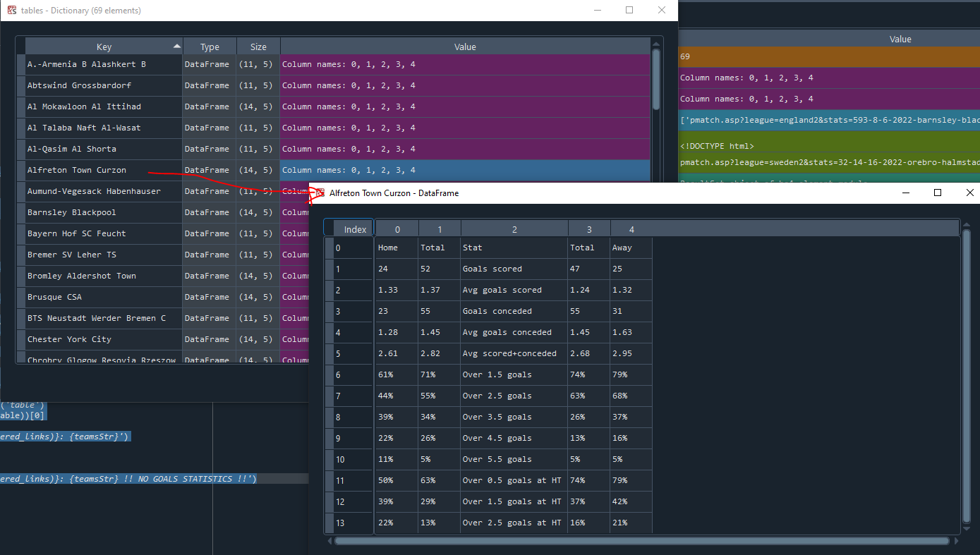
Task: Select the Aumund-Vegesack Habenhauser key
Action: coord(104,191)
